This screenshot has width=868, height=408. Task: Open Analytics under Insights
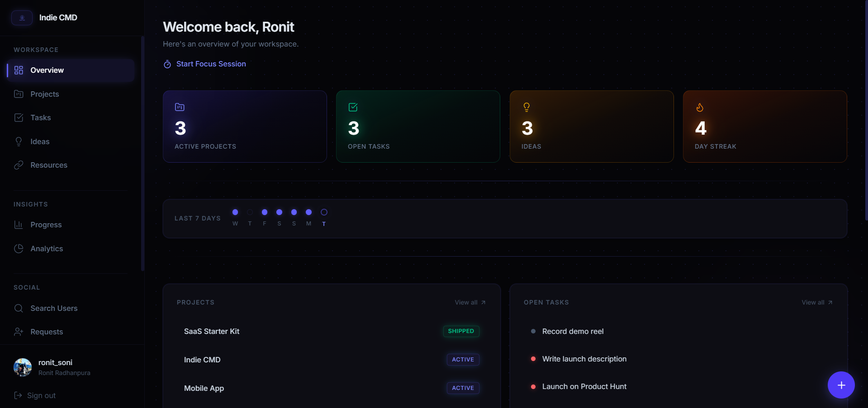tap(71, 249)
